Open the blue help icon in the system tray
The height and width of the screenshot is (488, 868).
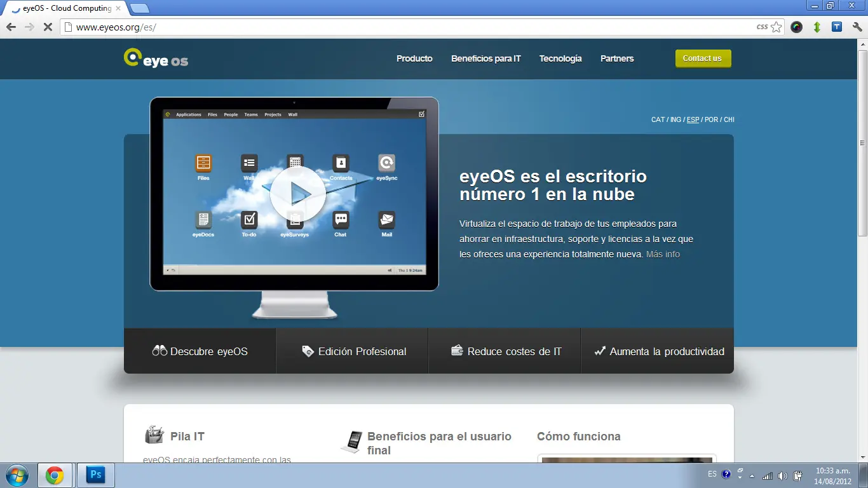[x=726, y=475]
